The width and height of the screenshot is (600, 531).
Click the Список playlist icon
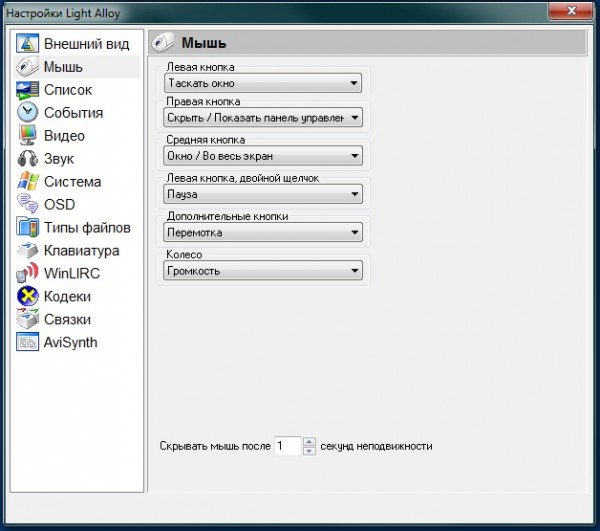point(27,90)
